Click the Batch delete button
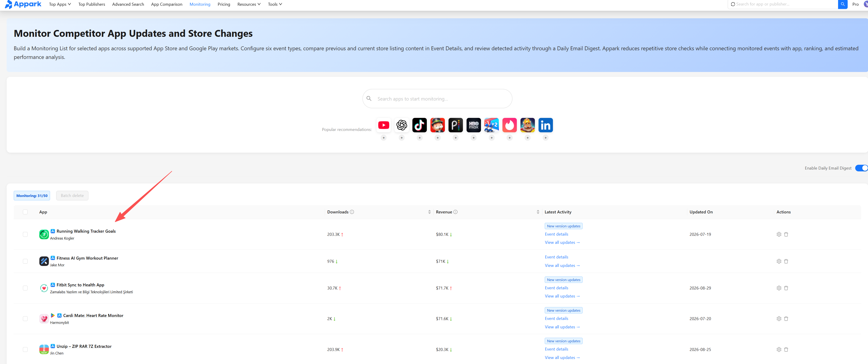The height and width of the screenshot is (364, 868). pos(72,196)
